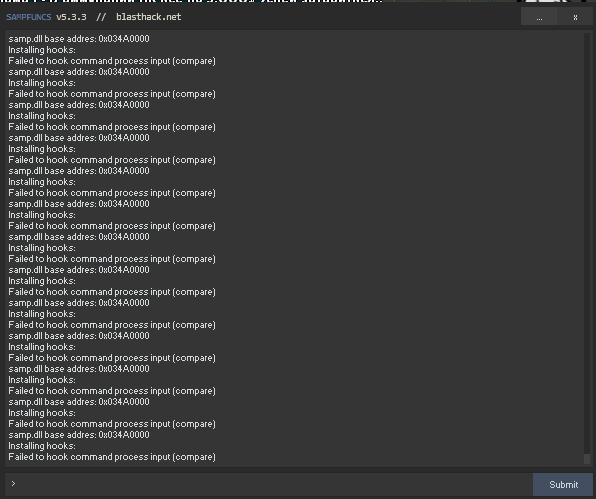Click the empty title bar area
The height and width of the screenshot is (499, 596).
[350, 17]
